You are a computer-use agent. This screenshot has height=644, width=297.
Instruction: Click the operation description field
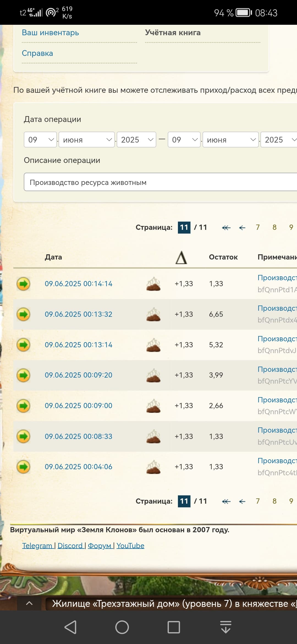159,182
